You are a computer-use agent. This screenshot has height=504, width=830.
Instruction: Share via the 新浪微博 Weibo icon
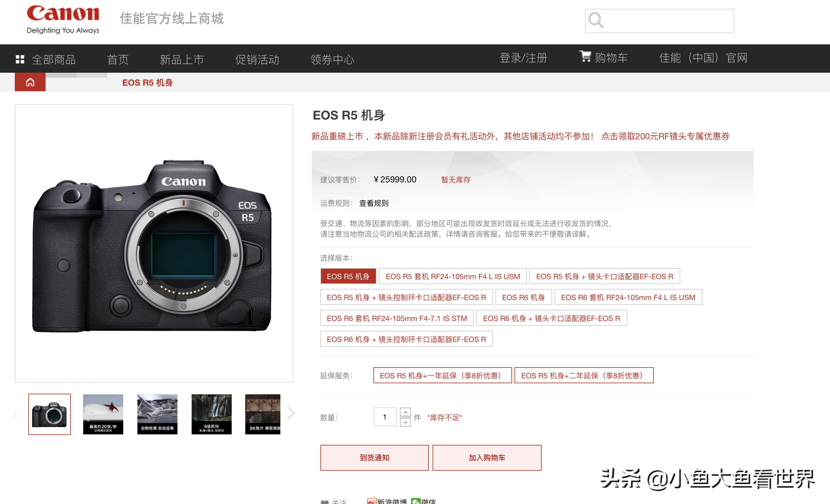click(372, 501)
